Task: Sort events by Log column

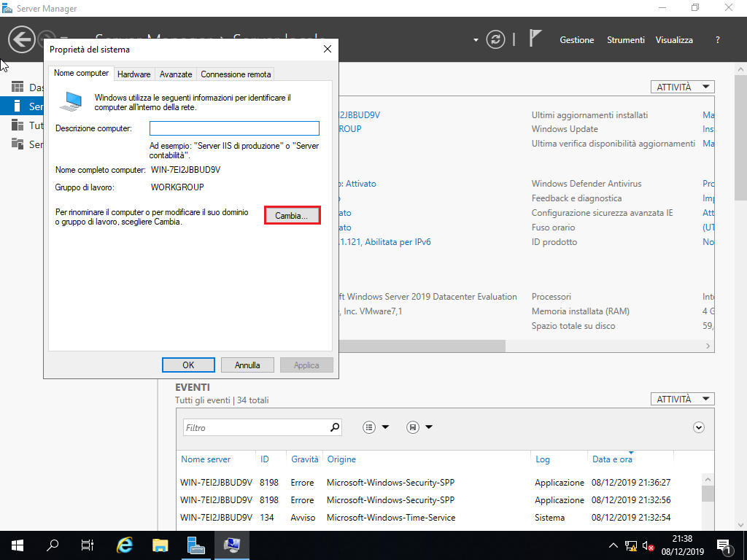Action: coord(543,459)
